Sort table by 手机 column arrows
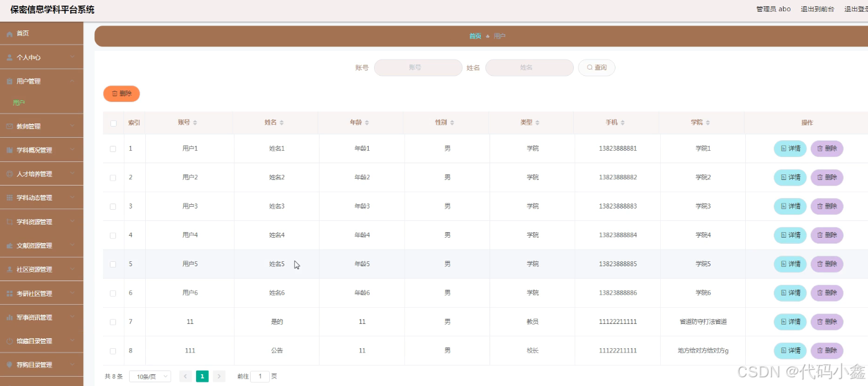The image size is (868, 386). click(622, 123)
